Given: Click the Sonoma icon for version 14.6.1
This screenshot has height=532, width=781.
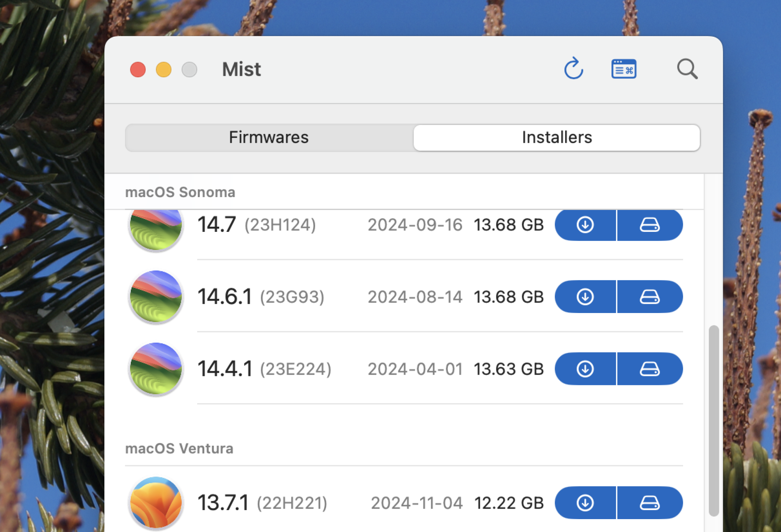Looking at the screenshot, I should pyautogui.click(x=156, y=297).
